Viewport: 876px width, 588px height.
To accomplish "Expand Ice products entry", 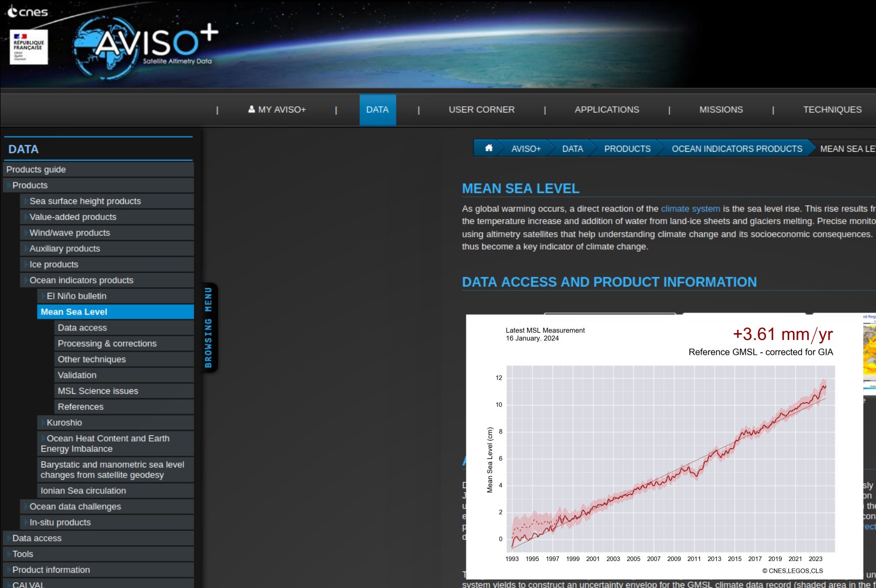I will tap(107, 264).
